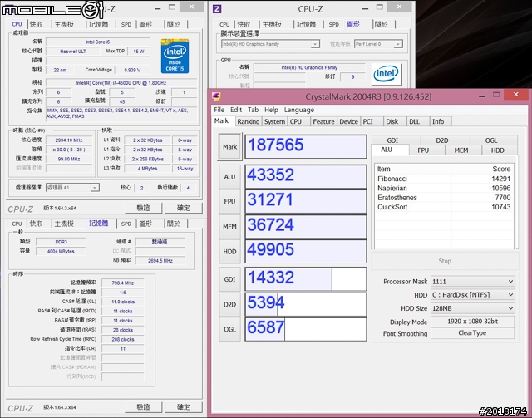Click the overall Mark score 187565 field
Image resolution: width=532 pixels, height=418 pixels.
click(306, 146)
